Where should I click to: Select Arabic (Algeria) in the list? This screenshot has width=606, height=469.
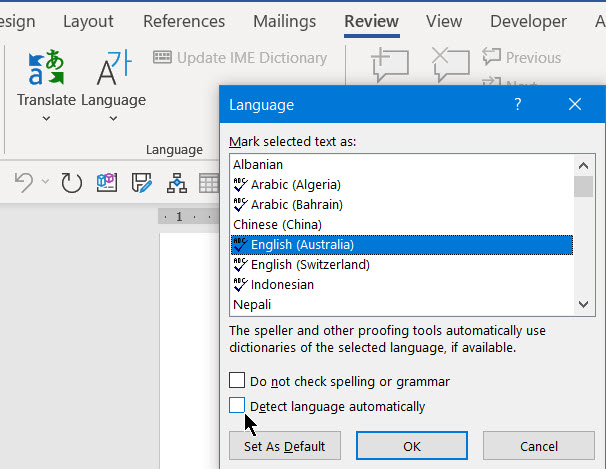point(402,185)
